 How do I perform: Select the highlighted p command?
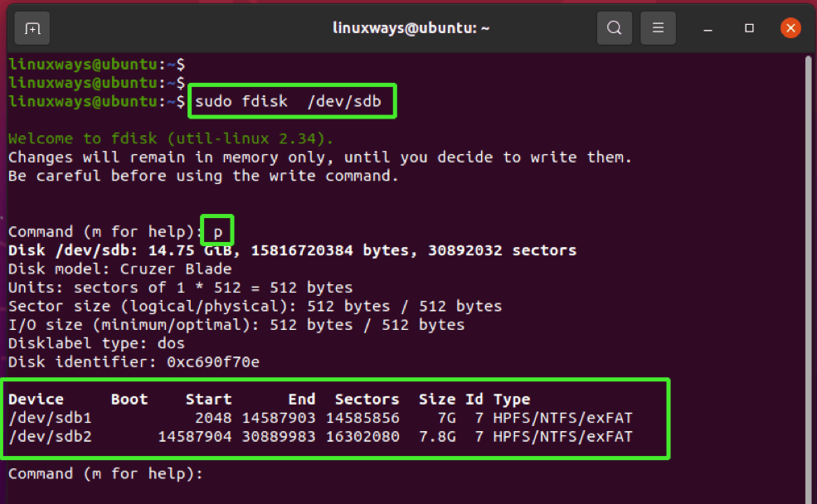[216, 230]
